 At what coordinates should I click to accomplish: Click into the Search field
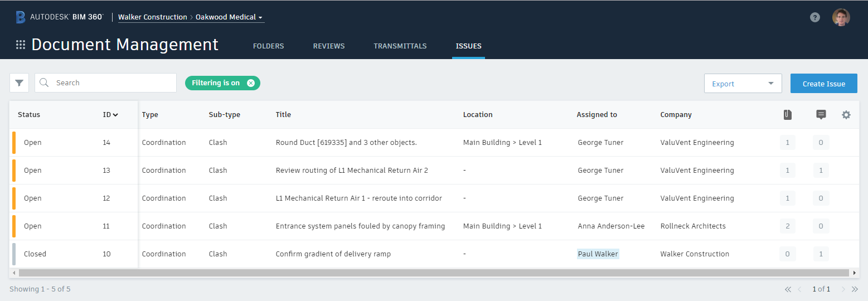tap(106, 83)
